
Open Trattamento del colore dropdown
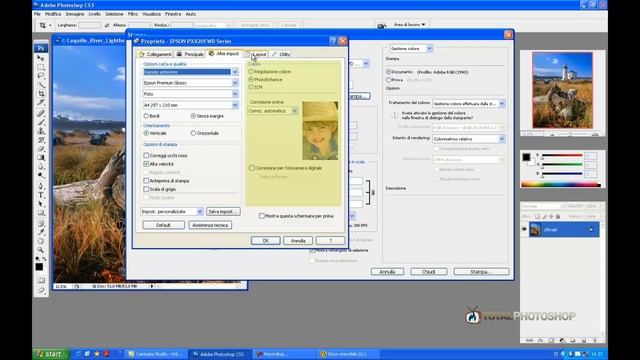(x=502, y=104)
